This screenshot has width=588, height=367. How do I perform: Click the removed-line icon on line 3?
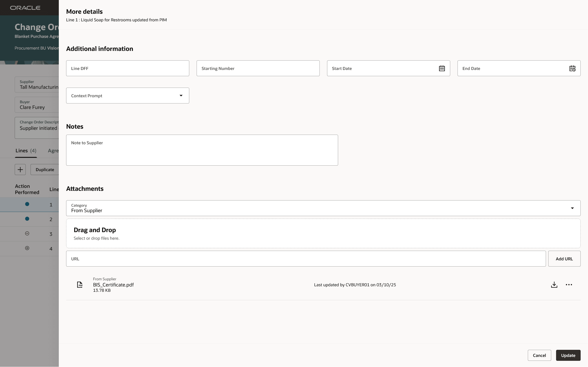point(27,234)
